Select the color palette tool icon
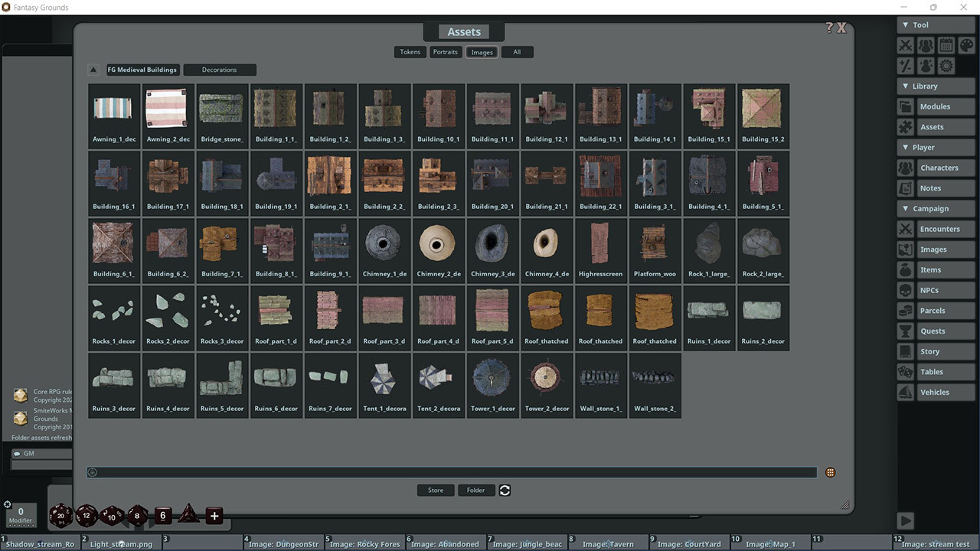The image size is (980, 551). 966,45
